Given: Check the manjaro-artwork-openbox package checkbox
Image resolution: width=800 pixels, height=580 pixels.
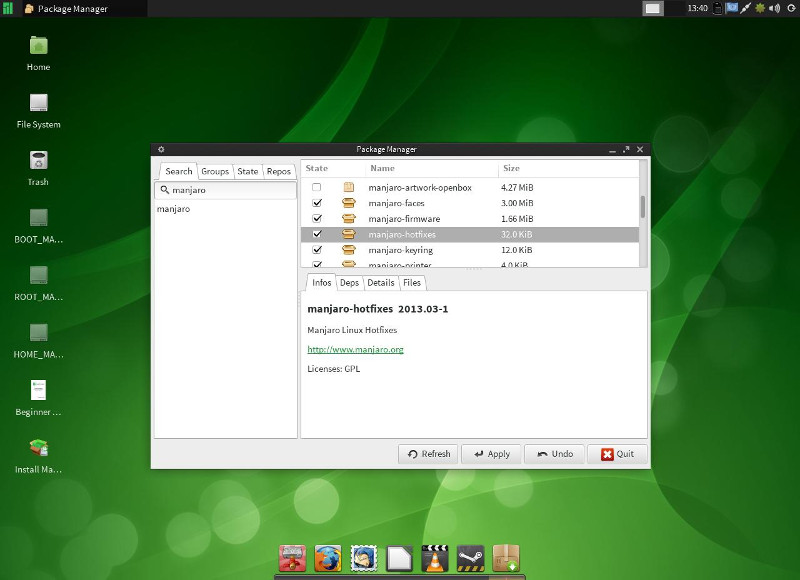Looking at the screenshot, I should coord(317,187).
